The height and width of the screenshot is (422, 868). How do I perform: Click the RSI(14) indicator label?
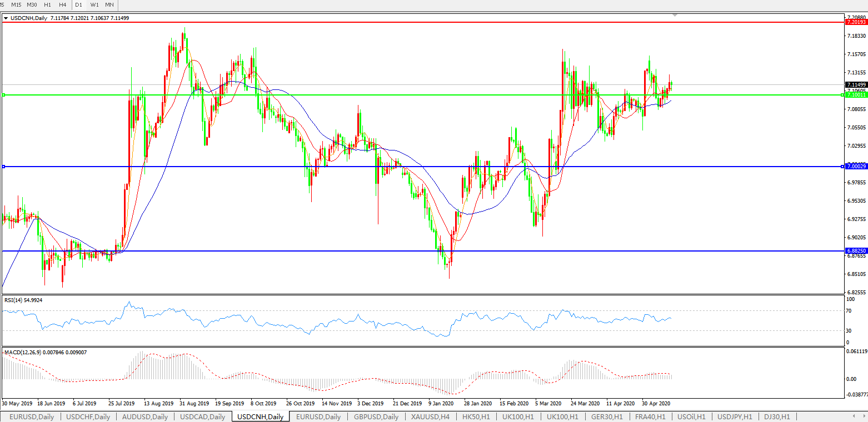23,300
